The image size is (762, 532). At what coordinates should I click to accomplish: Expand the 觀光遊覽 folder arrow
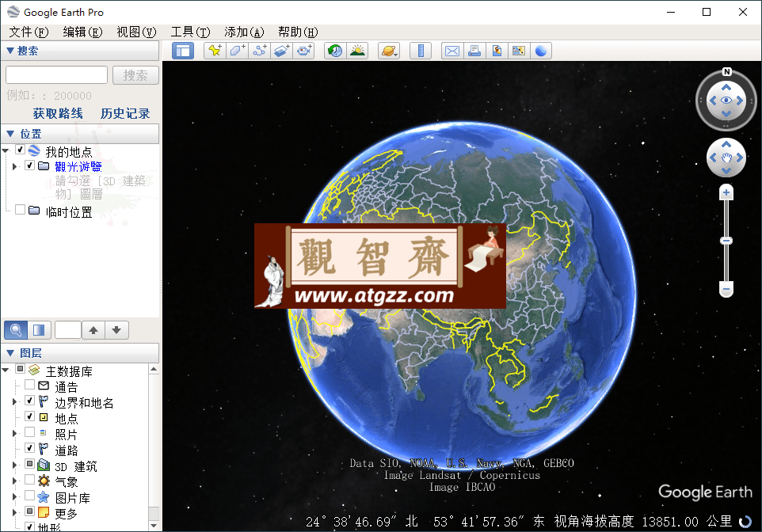pyautogui.click(x=14, y=166)
